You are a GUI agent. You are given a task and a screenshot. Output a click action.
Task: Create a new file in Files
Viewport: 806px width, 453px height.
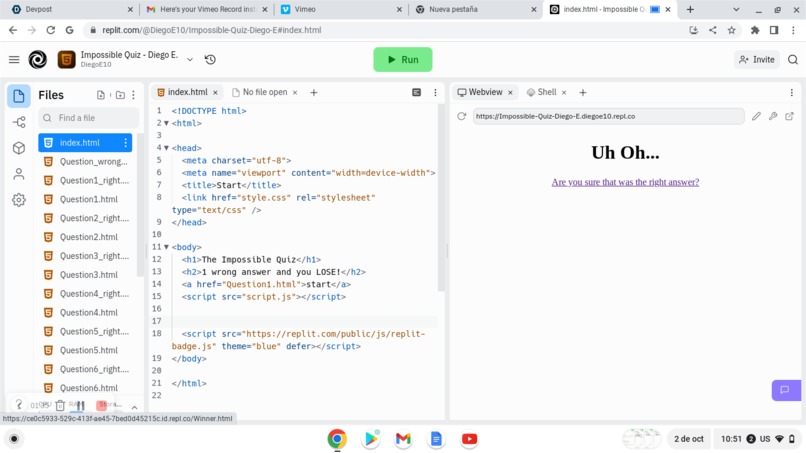coord(101,95)
